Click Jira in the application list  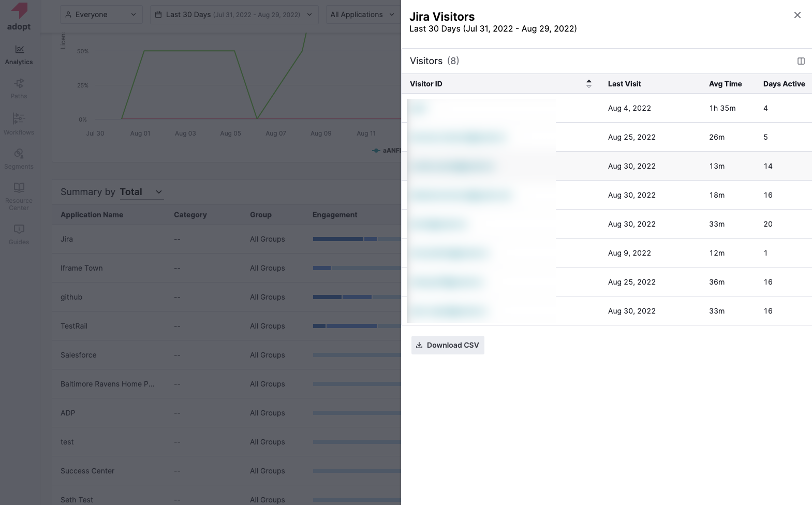click(x=67, y=239)
